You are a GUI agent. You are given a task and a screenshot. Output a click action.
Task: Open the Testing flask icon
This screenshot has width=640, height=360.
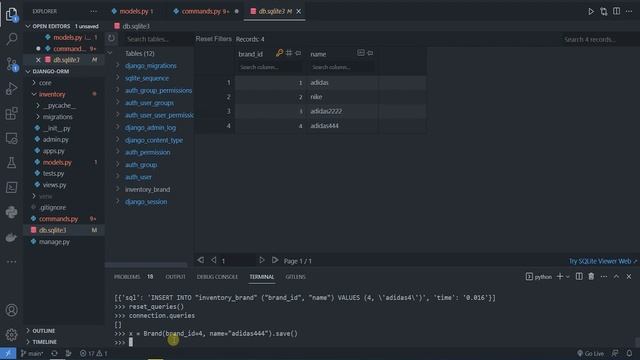11,163
